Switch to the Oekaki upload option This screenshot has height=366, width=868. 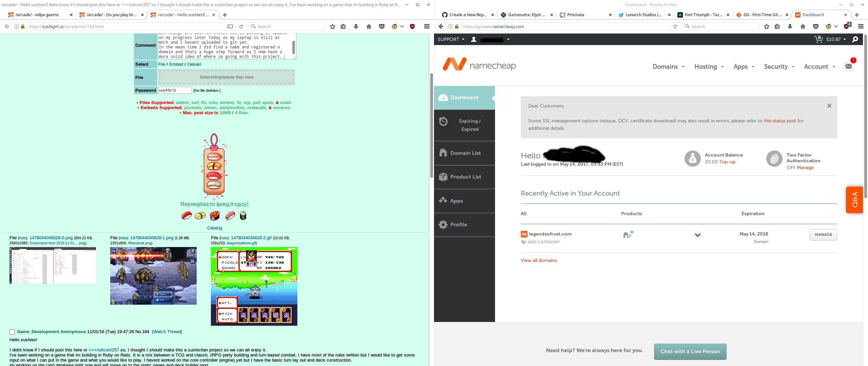194,64
